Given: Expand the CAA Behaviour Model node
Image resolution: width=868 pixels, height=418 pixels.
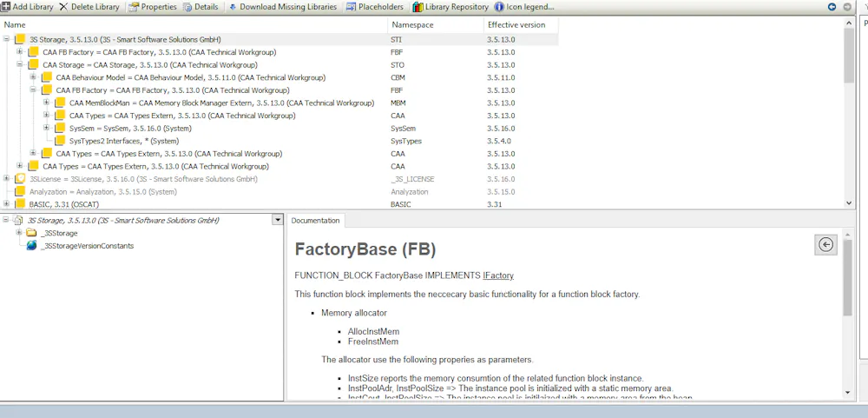Looking at the screenshot, I should point(33,77).
